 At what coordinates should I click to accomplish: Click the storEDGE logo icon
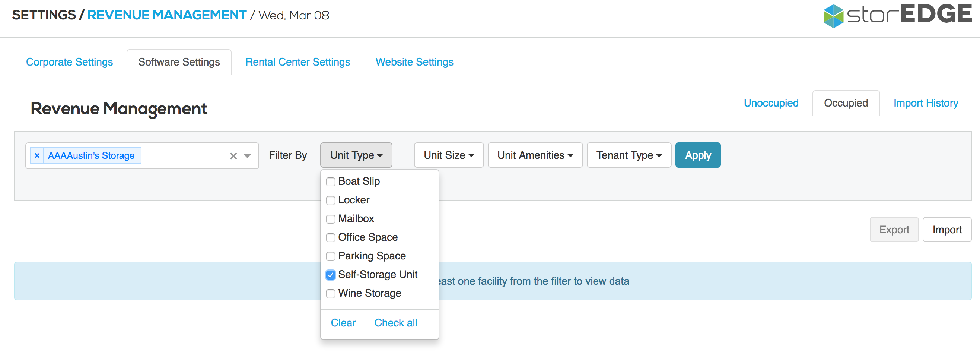click(833, 16)
